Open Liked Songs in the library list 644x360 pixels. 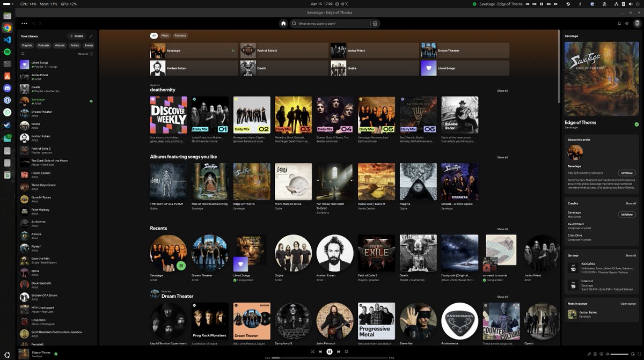tap(57, 65)
